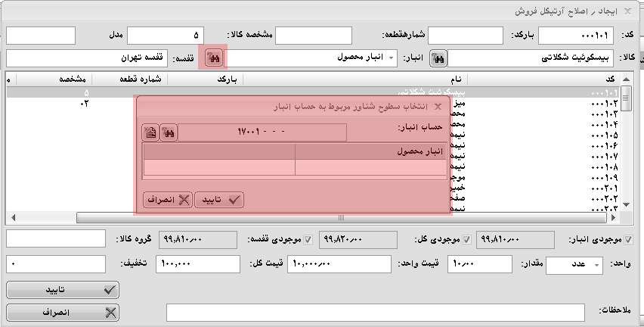The image size is (644, 327).
Task: Open the انبار dropdown showing انبار محصول
Action: pyautogui.click(x=391, y=58)
